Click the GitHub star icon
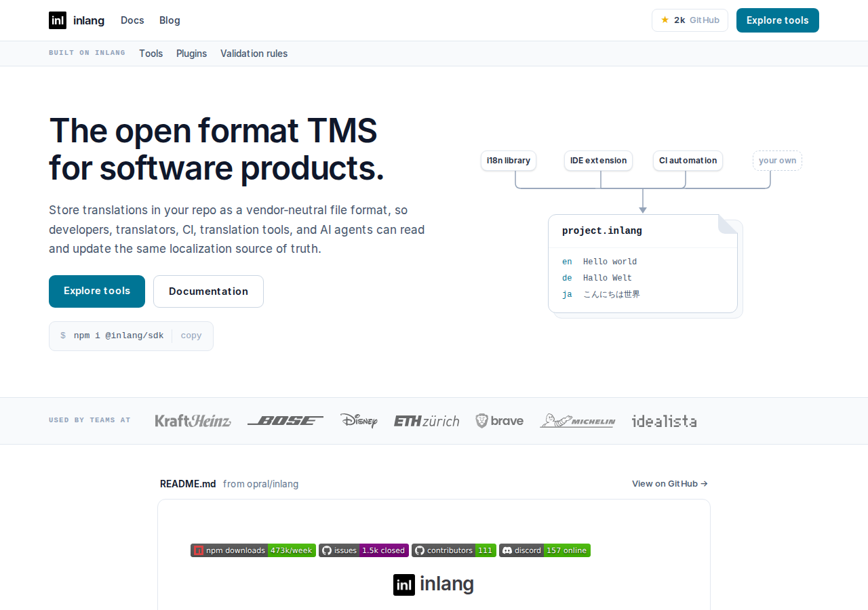 click(x=665, y=20)
